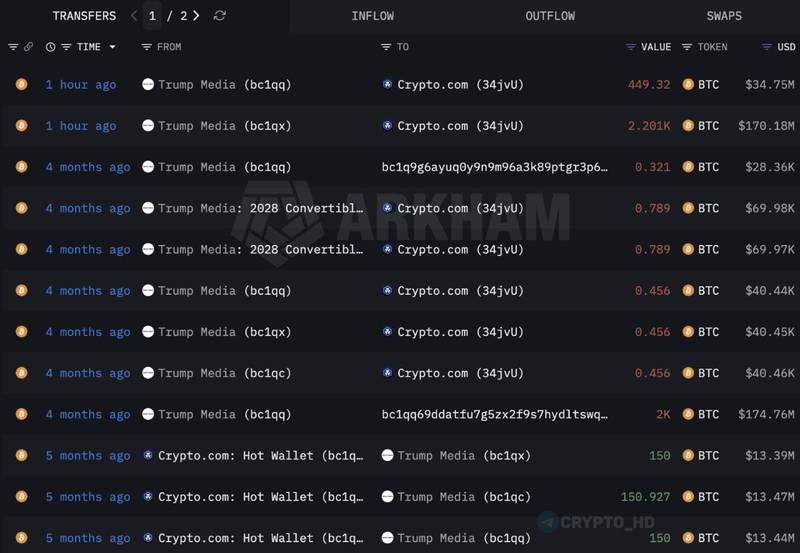The image size is (800, 553).
Task: Click the page number 1 field
Action: click(x=152, y=16)
